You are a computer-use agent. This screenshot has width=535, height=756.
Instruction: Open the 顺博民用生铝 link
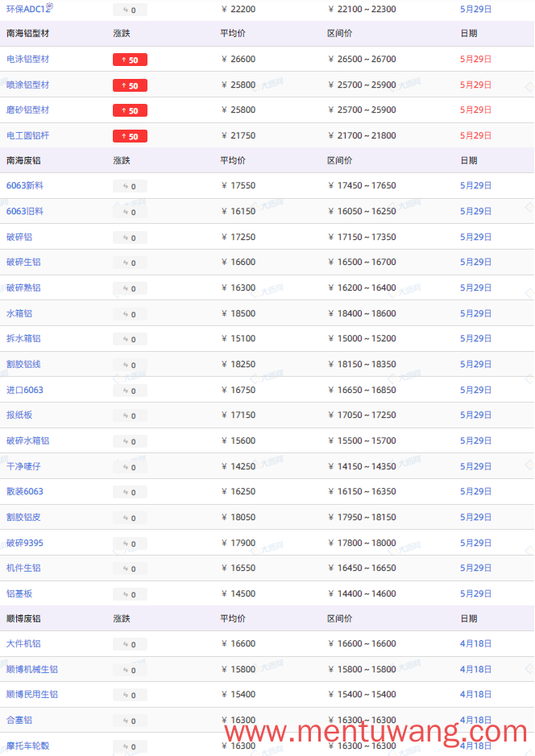[32, 695]
